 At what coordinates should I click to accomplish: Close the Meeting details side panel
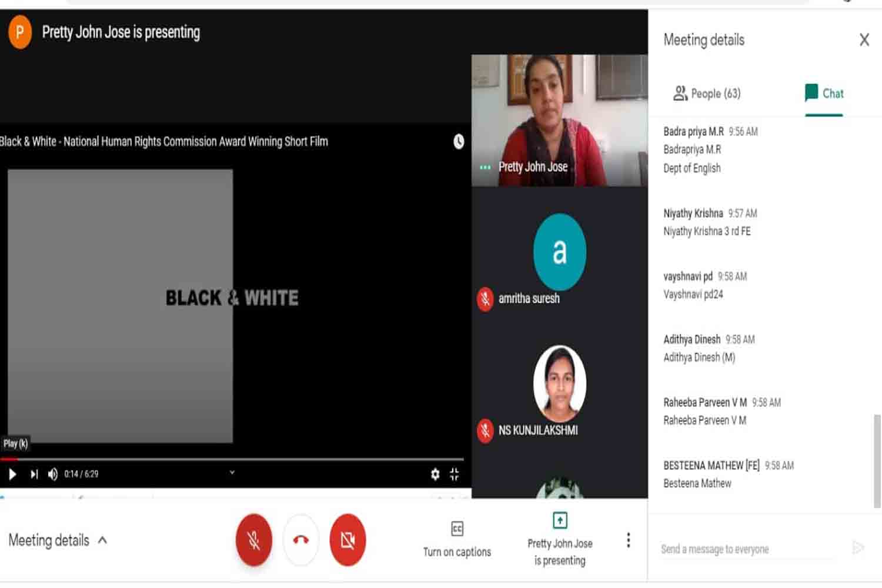(x=864, y=40)
